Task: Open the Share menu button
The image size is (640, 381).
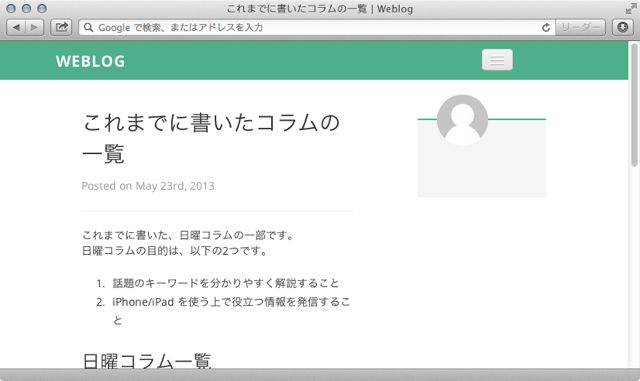Action: 61,27
